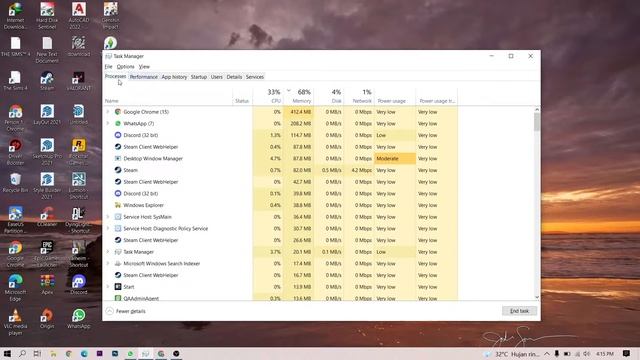Screen dimensions: 640x360
Task: Open the File menu
Action: (109, 67)
